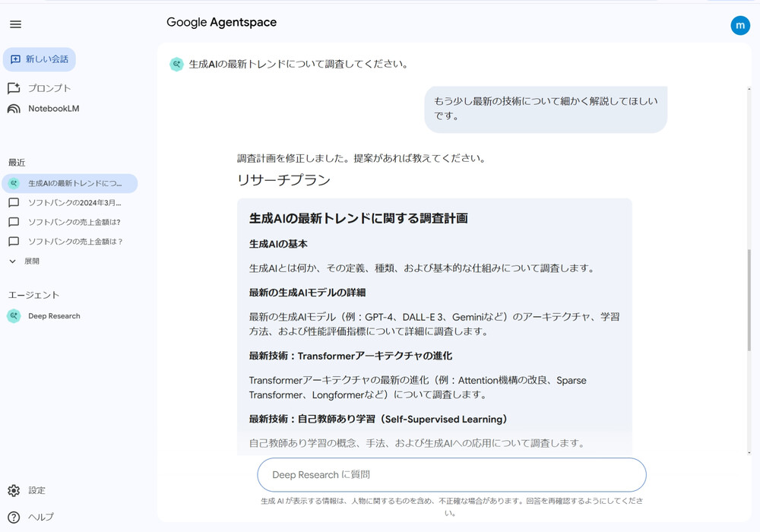Open ヘルプ via the question mark icon
The height and width of the screenshot is (532, 760).
click(x=14, y=517)
